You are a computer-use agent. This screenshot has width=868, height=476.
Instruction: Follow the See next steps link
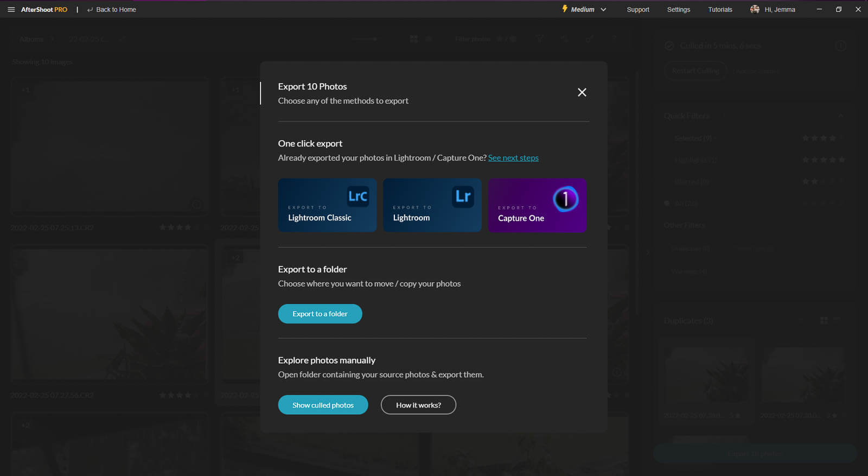point(513,158)
